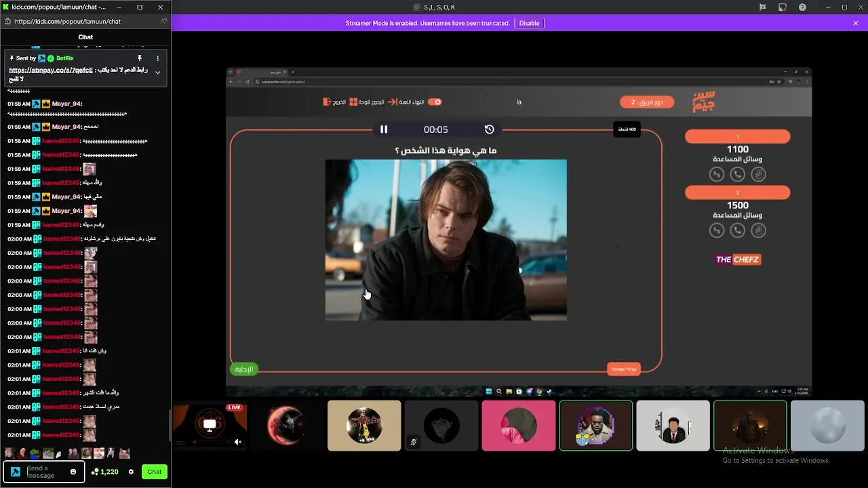The height and width of the screenshot is (488, 868).
Task: Click the Discord pop-out screen icon
Action: pyautogui.click(x=783, y=7)
